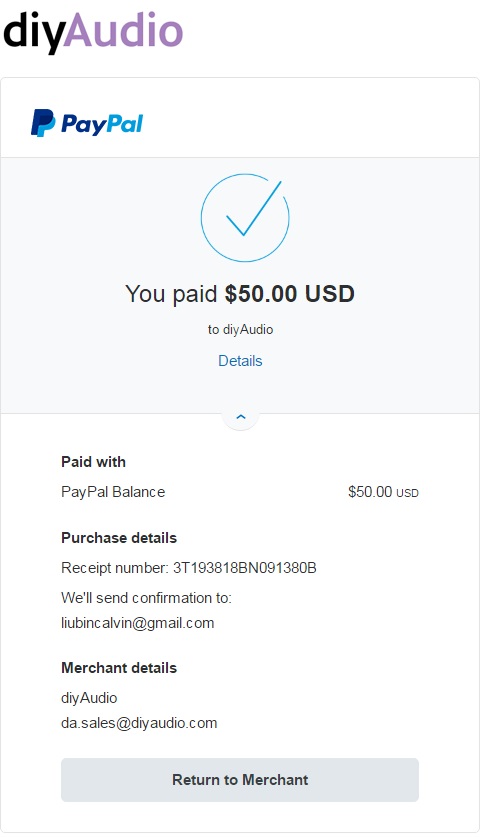Click the blue checkmark success circle
490x837 pixels.
tap(245, 217)
